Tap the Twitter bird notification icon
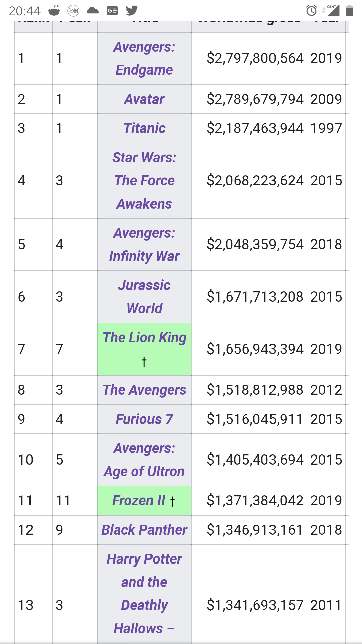362x644 pixels. click(132, 11)
